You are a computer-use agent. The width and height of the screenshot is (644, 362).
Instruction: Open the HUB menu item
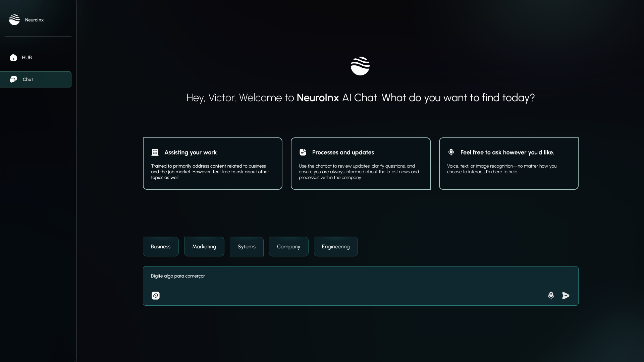click(x=27, y=58)
